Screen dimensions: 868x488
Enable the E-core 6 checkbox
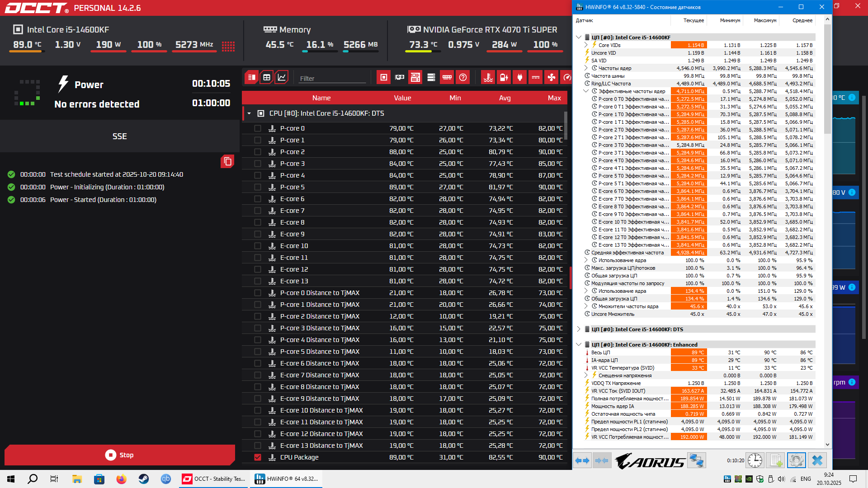click(x=258, y=199)
